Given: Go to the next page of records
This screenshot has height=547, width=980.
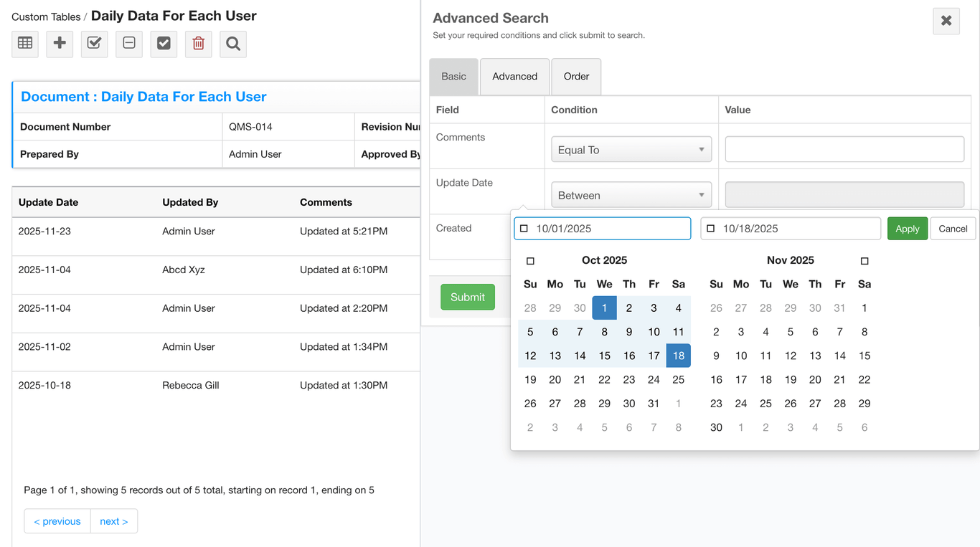Looking at the screenshot, I should [114, 521].
